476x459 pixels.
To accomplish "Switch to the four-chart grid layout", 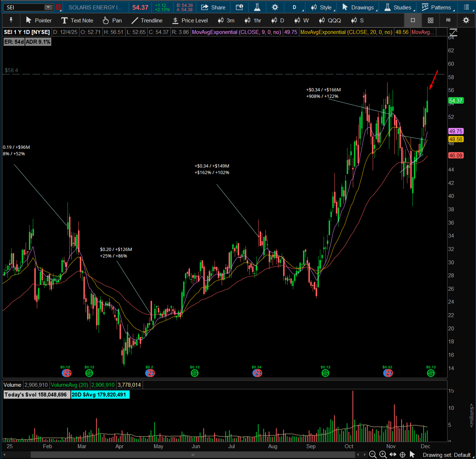I will (430, 20).
